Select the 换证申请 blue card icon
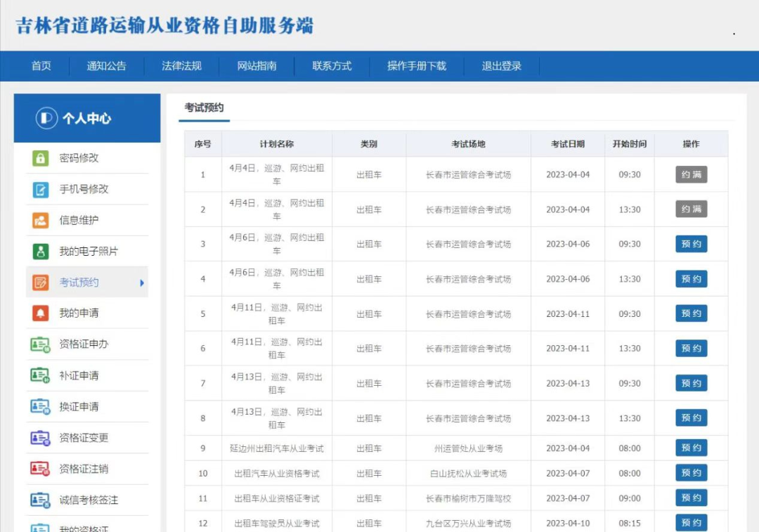The image size is (759, 532). (x=40, y=406)
